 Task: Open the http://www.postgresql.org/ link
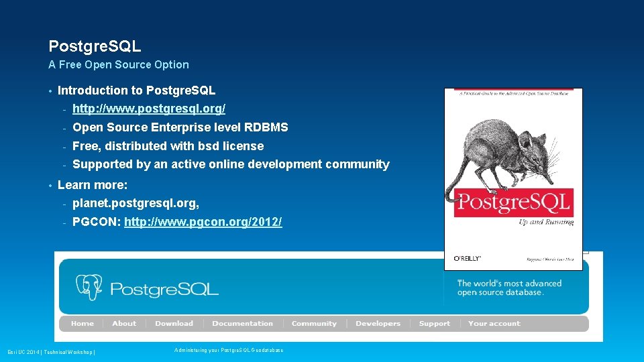[x=149, y=109]
